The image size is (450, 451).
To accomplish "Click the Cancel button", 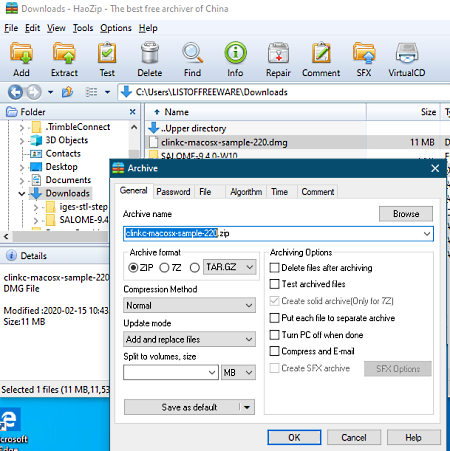I will (354, 437).
